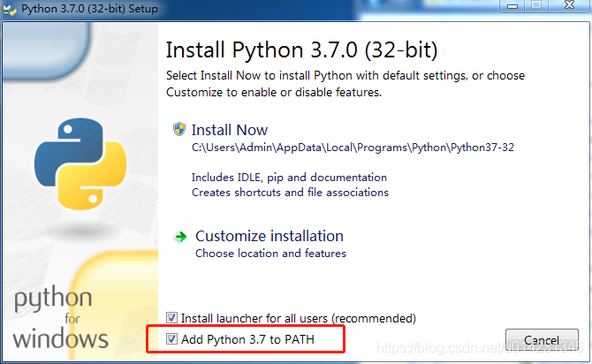
Task: Click the Install Now option
Action: coord(229,130)
